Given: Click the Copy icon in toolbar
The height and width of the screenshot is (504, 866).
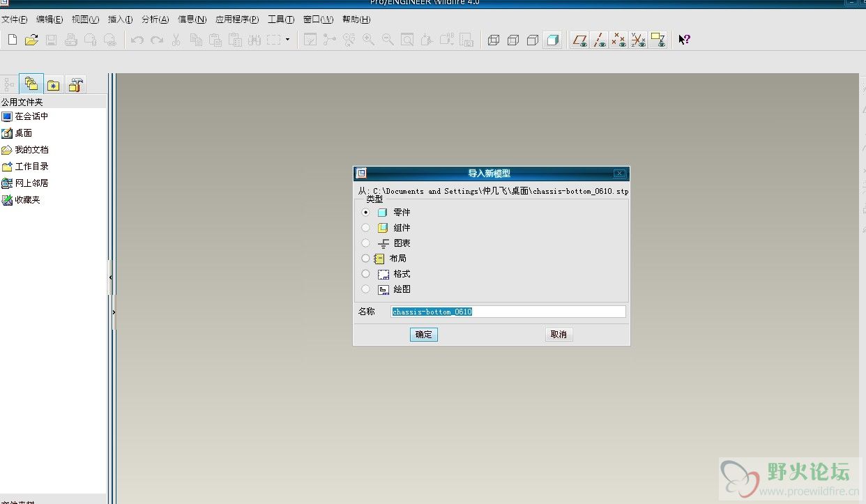Looking at the screenshot, I should (196, 40).
